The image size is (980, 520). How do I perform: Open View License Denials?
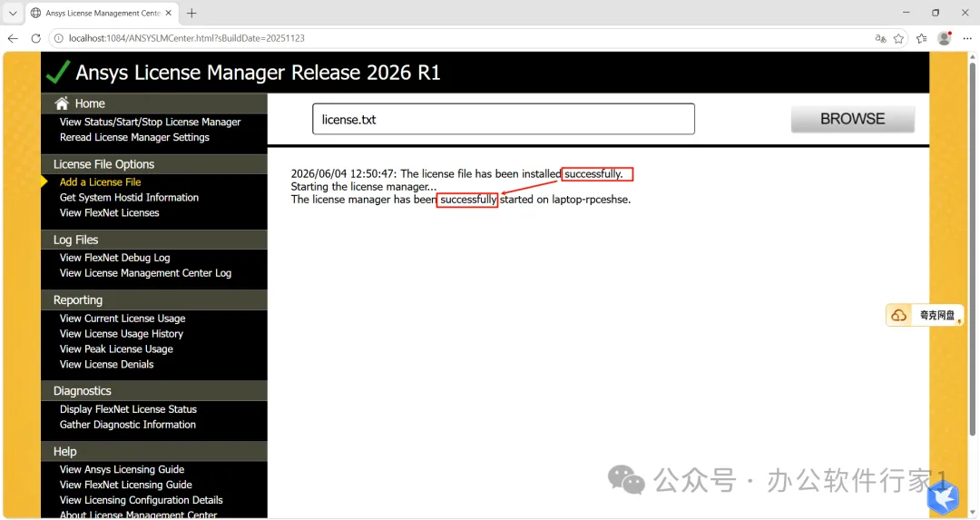click(106, 365)
